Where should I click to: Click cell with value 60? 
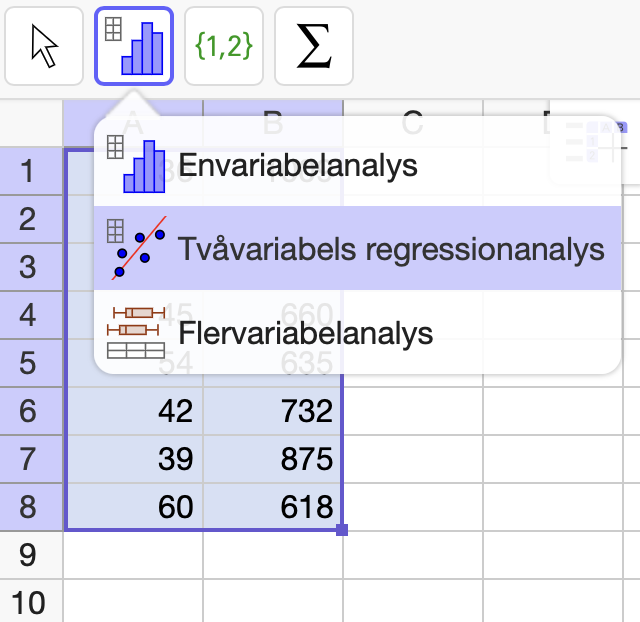point(134,507)
